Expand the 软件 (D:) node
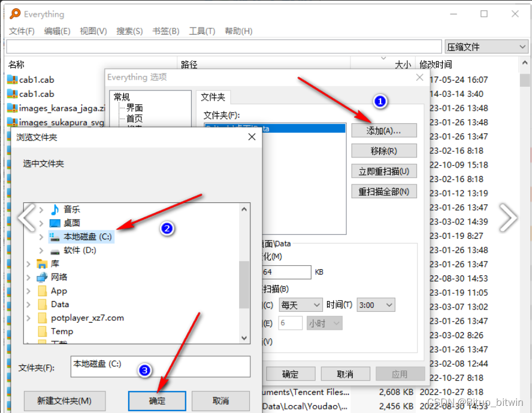Viewport: 532px width, 413px height. (41, 251)
